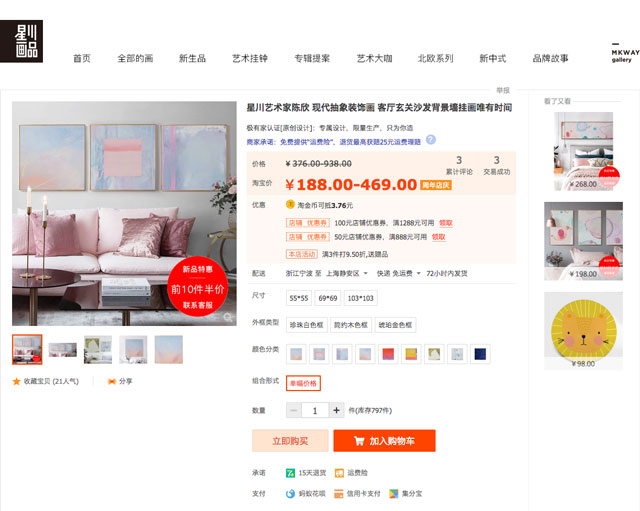640x511 pixels.
Task: Select the 55*55 size option
Action: tap(299, 298)
